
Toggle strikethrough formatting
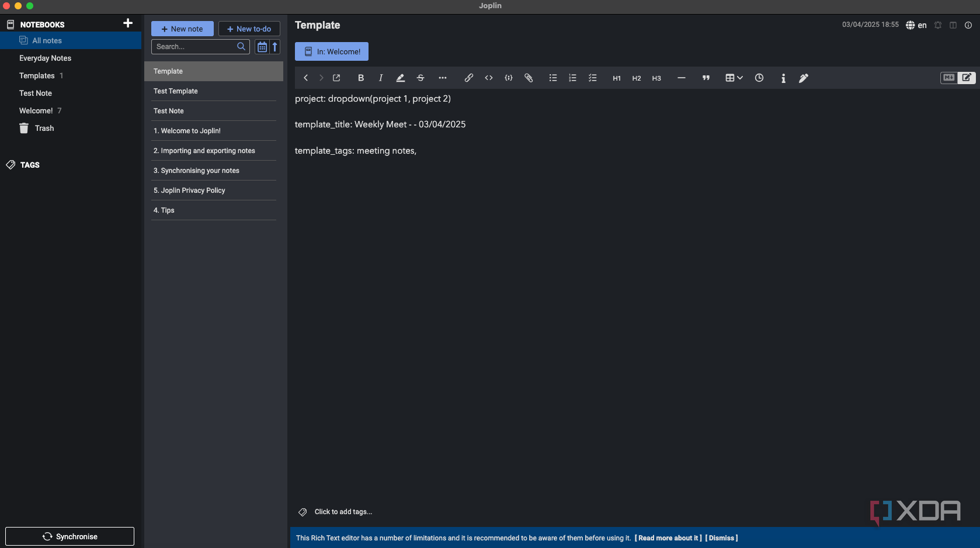point(421,78)
